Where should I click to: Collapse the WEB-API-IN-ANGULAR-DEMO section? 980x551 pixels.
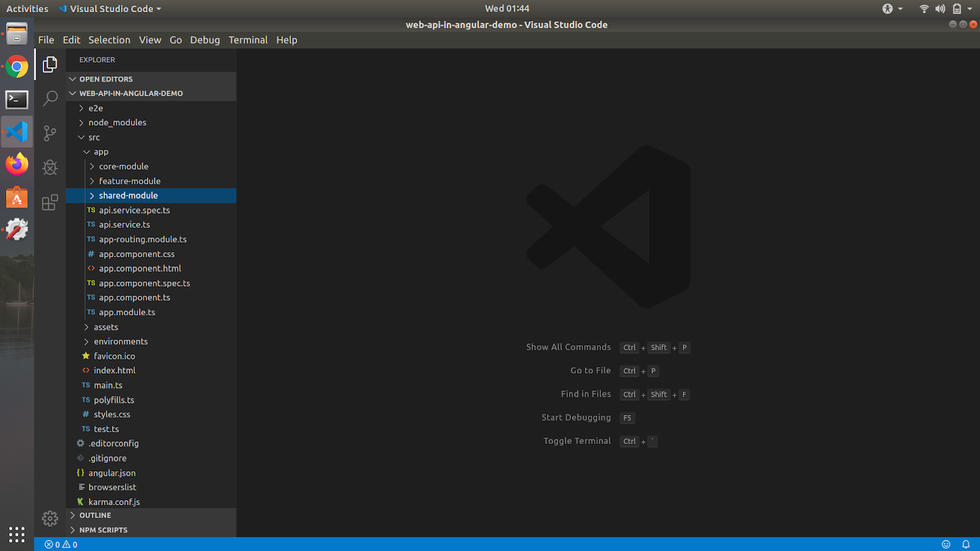[151, 94]
